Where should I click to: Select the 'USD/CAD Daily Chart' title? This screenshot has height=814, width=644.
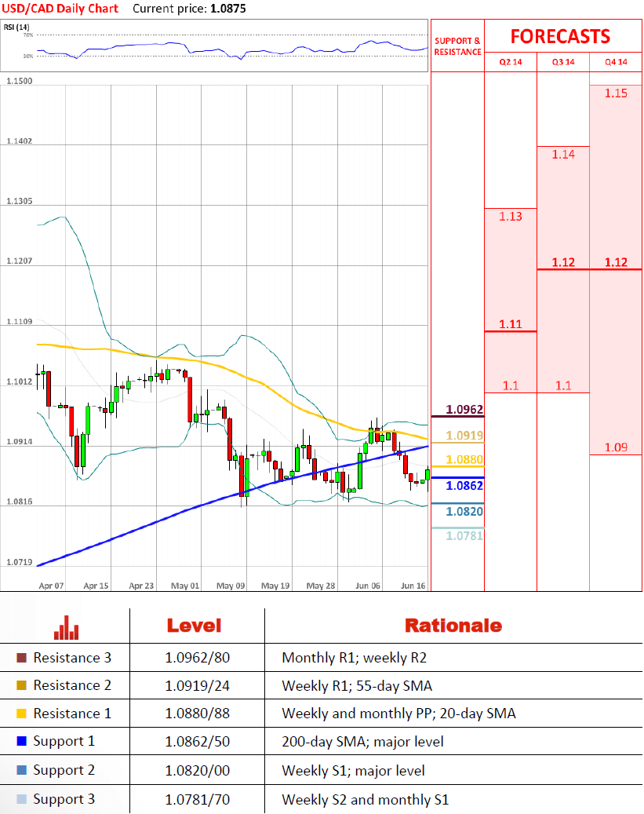click(60, 9)
